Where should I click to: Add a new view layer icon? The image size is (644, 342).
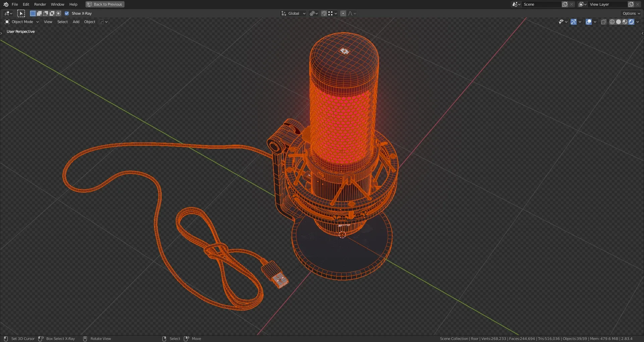click(x=631, y=4)
